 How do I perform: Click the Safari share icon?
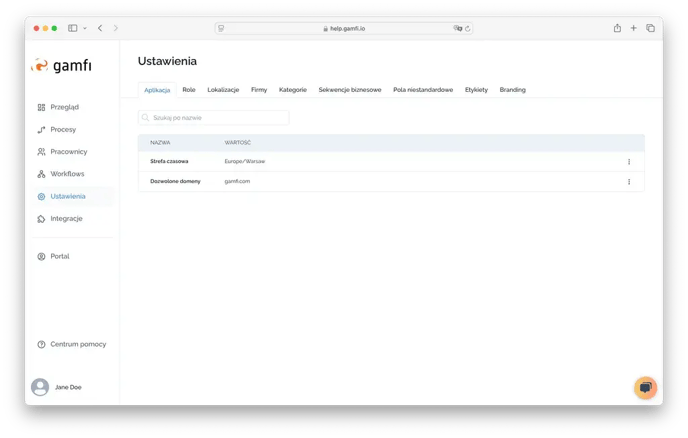point(617,28)
